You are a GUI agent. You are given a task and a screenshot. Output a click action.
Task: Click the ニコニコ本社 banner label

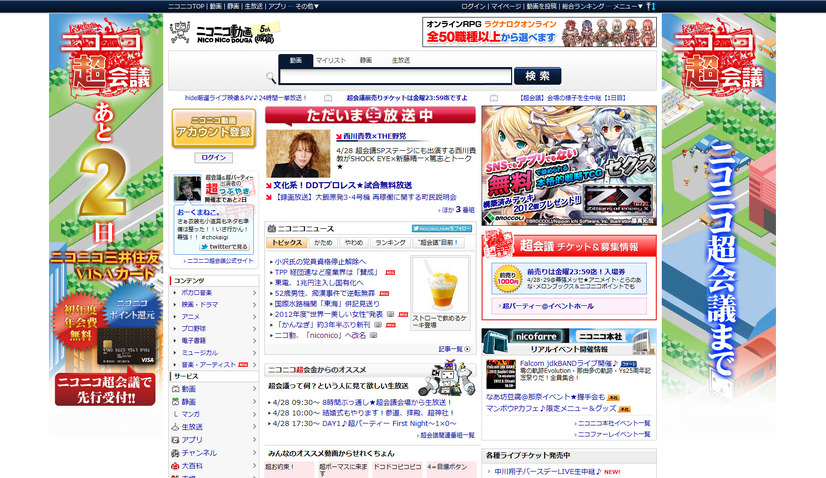click(x=601, y=336)
